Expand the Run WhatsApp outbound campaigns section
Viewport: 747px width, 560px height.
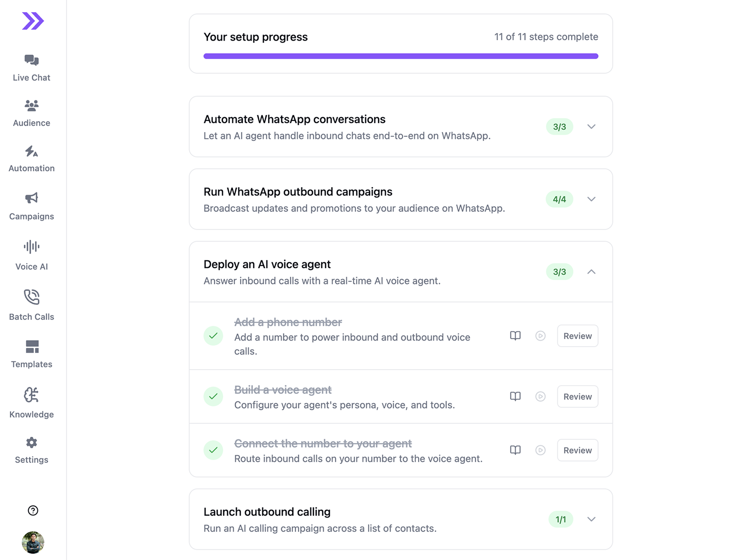(x=592, y=199)
